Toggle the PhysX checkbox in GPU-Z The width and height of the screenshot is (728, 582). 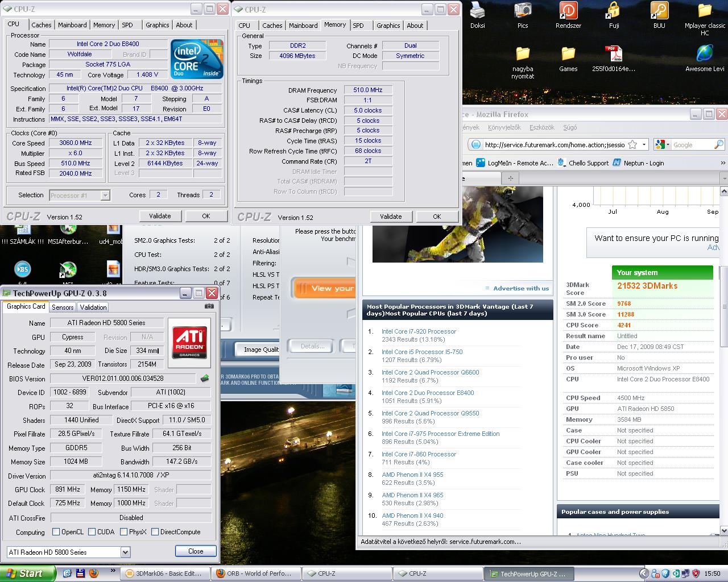click(123, 532)
